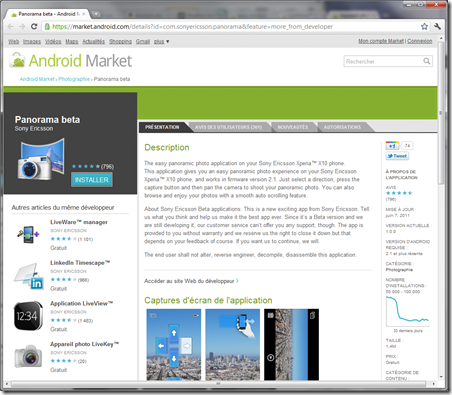Click the search magnifier icon
This screenshot has width=452, height=395.
click(x=426, y=61)
